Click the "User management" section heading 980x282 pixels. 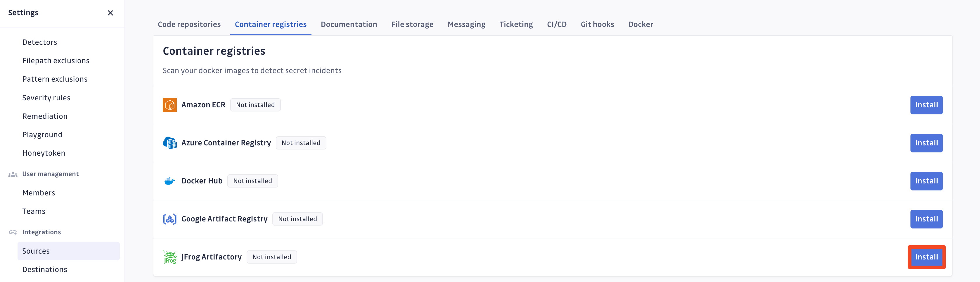tap(51, 174)
